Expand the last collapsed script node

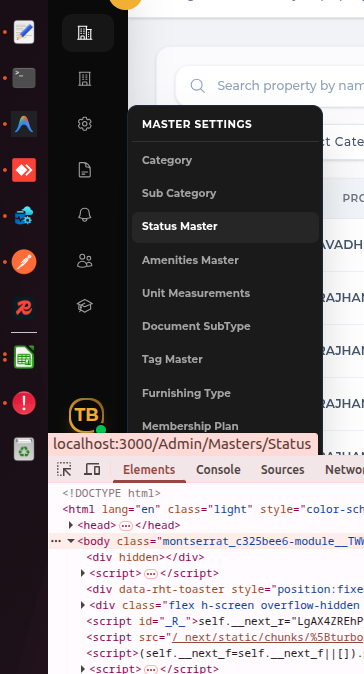click(x=83, y=669)
